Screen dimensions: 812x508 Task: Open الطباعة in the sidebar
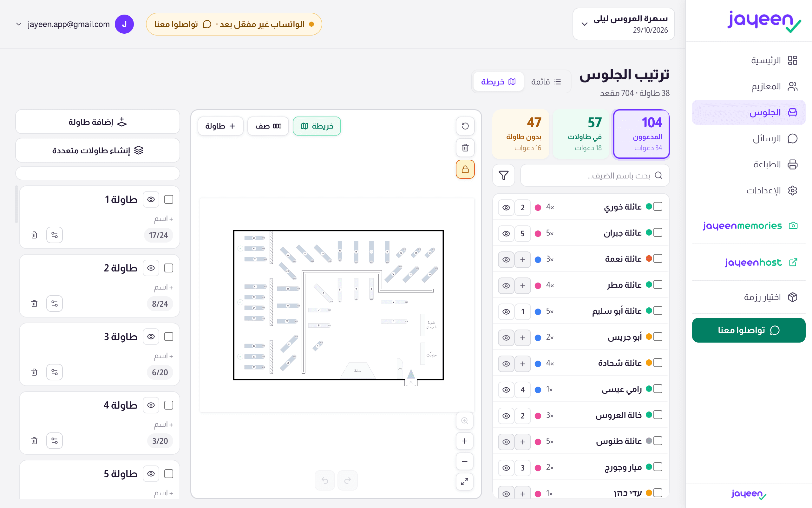tap(749, 164)
